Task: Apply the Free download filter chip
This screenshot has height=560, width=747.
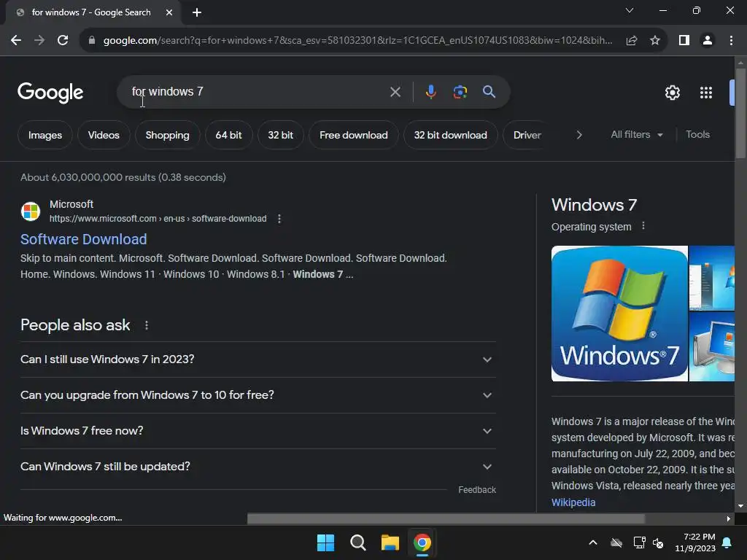Action: [x=354, y=135]
